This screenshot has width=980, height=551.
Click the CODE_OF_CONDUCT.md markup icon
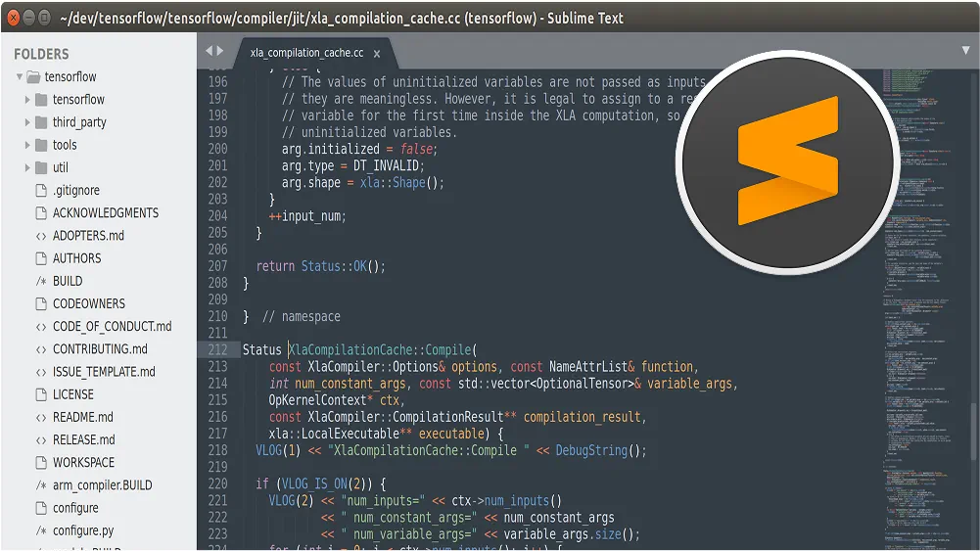41,327
